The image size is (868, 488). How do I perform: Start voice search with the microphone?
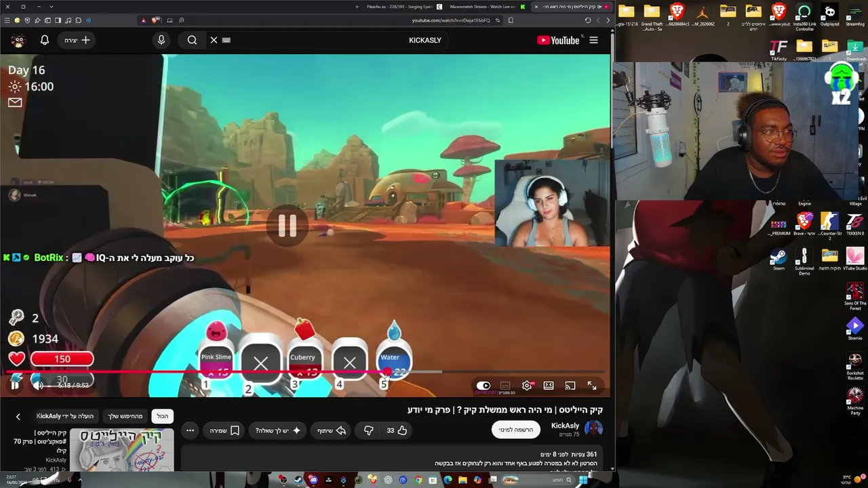pyautogui.click(x=161, y=40)
